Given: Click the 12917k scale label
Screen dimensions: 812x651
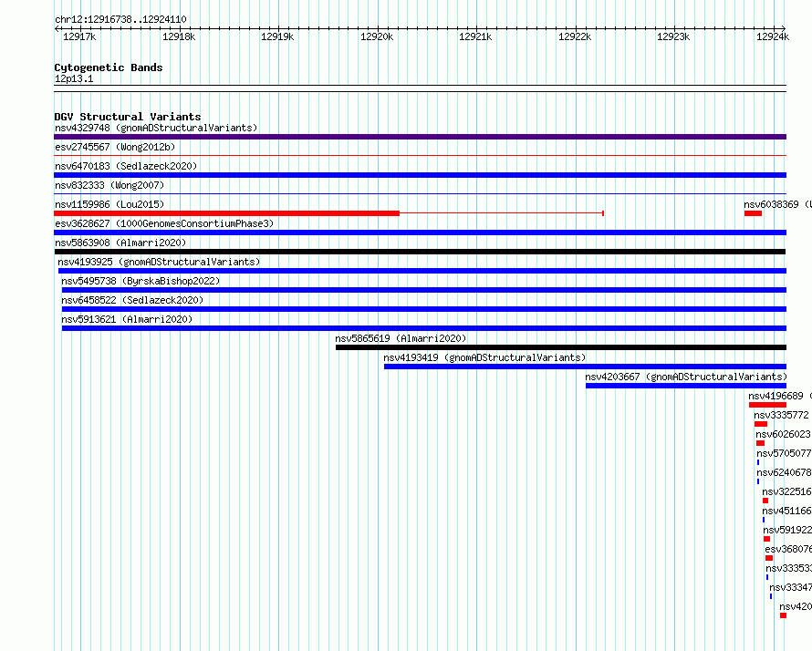Looking at the screenshot, I should (79, 36).
